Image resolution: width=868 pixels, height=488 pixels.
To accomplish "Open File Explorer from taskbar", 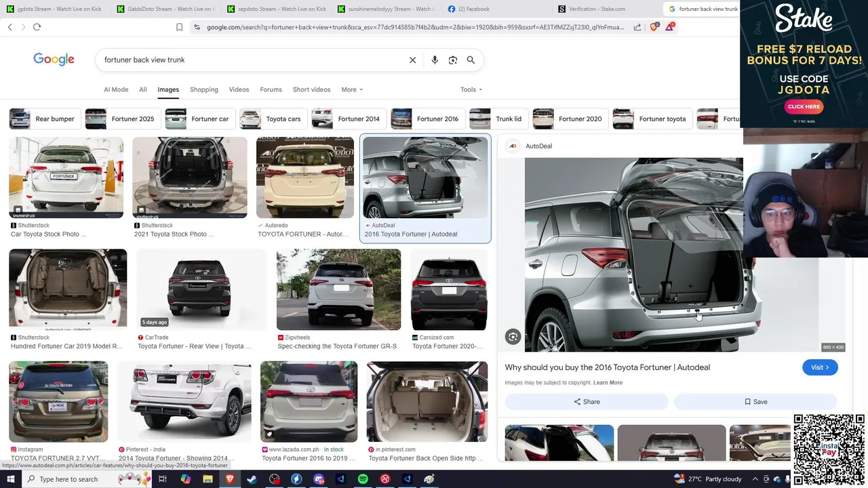I will 208,479.
